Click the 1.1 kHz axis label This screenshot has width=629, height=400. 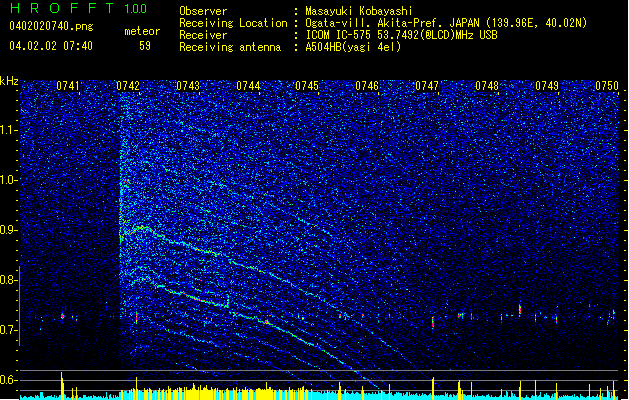(9, 130)
